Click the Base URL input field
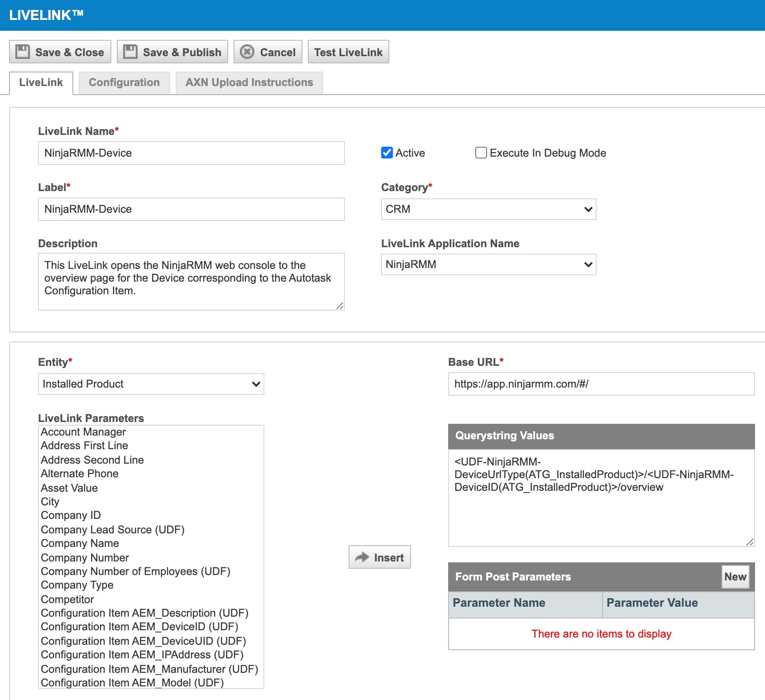 [602, 384]
